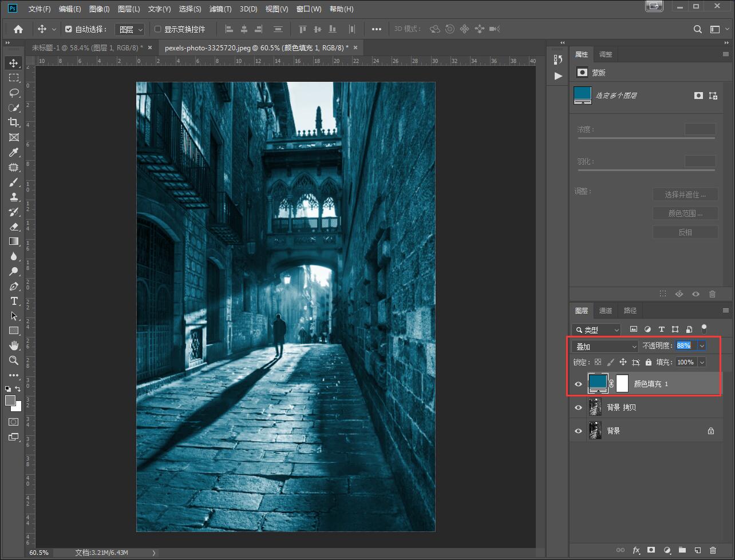Open the 图层 auto-select target dropdown
Image resolution: width=735 pixels, height=560 pixels.
click(131, 29)
